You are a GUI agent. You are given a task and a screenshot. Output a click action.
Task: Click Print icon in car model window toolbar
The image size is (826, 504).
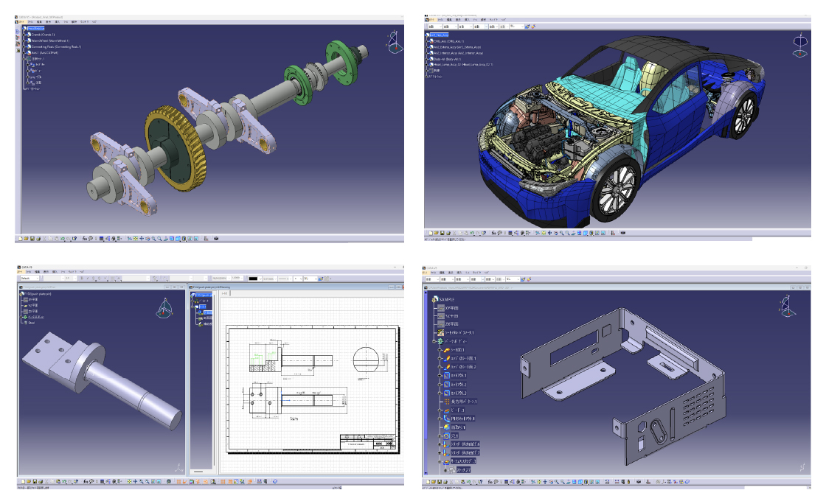pyautogui.click(x=448, y=233)
